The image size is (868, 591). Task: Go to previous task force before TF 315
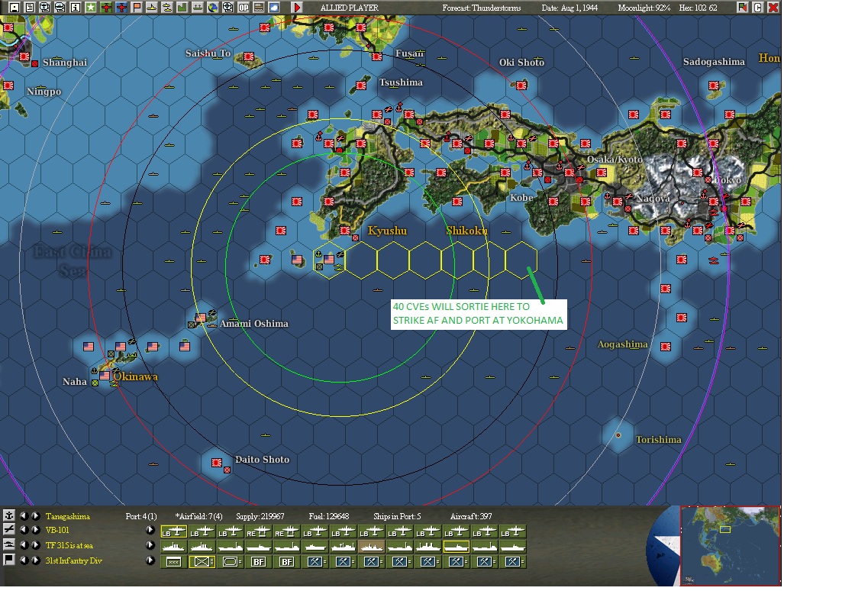click(x=24, y=545)
